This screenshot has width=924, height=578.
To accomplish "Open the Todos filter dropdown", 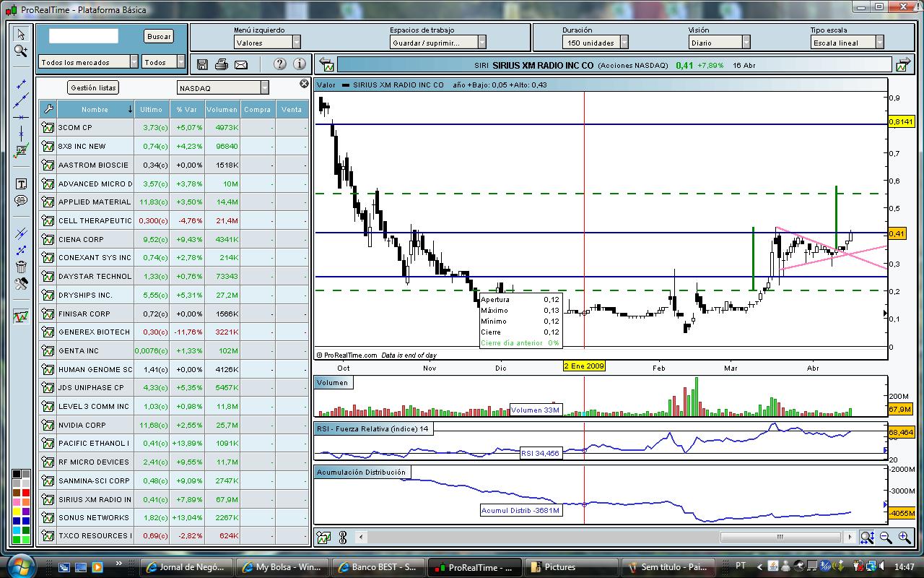I will coord(163,62).
